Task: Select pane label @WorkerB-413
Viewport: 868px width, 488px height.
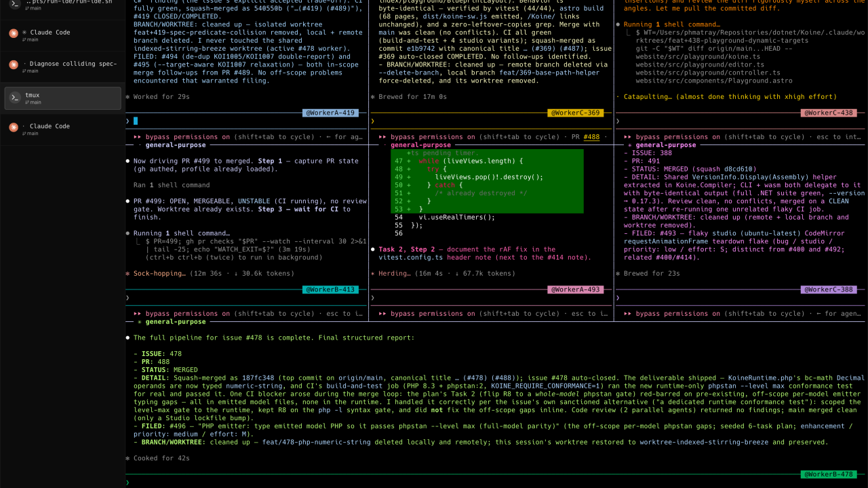Action: tap(331, 289)
